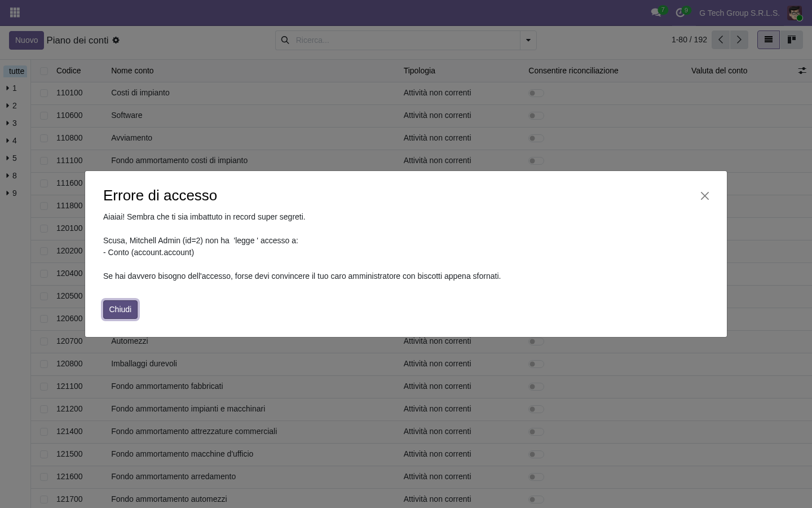Click the 1-80 / 192 pager counter
Screen dimensions: 812x508
[689, 40]
